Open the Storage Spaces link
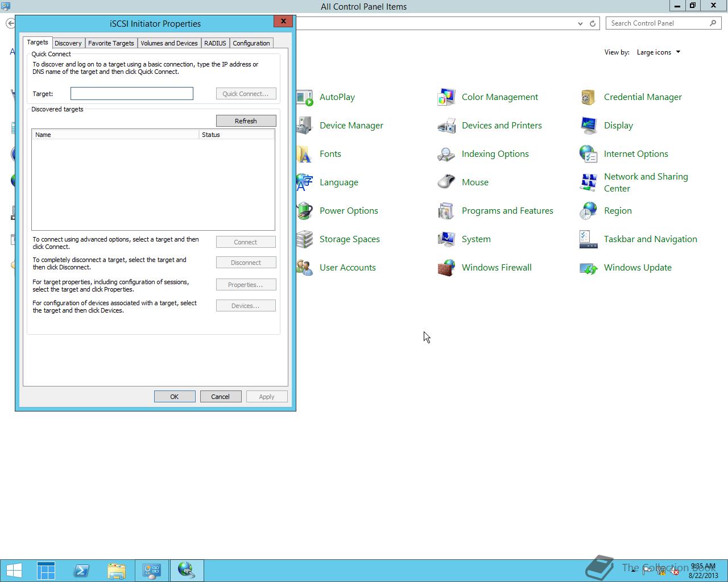 coord(350,239)
